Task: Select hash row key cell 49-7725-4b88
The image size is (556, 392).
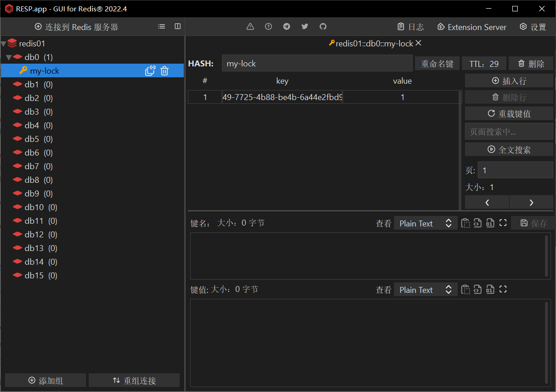Action: tap(282, 97)
